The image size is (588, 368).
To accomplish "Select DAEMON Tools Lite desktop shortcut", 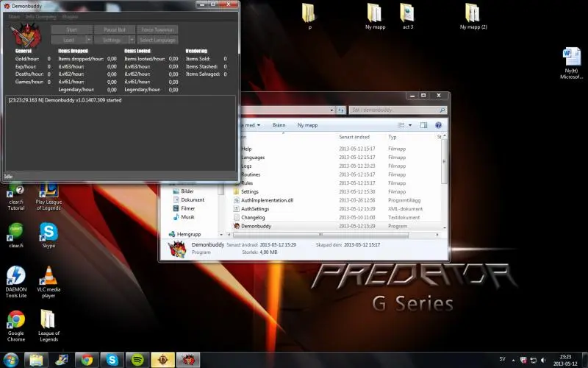I will click(x=16, y=282).
